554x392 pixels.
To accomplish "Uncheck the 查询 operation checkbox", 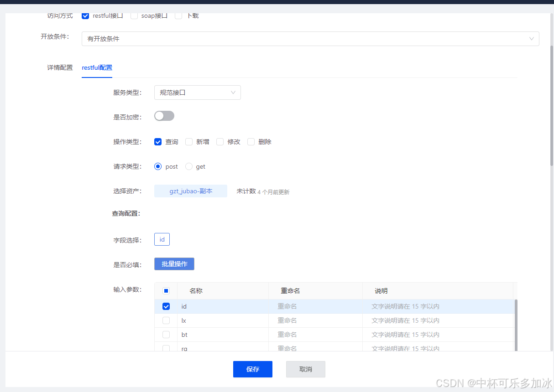I will click(158, 142).
